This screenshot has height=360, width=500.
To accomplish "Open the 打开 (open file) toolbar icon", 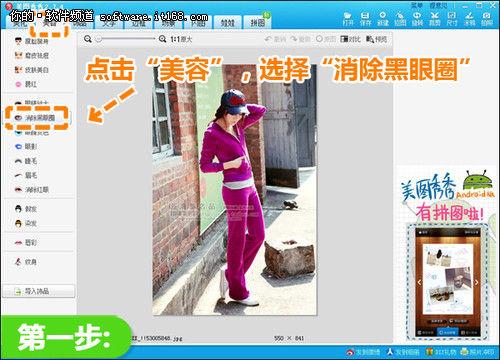I will 348,19.
